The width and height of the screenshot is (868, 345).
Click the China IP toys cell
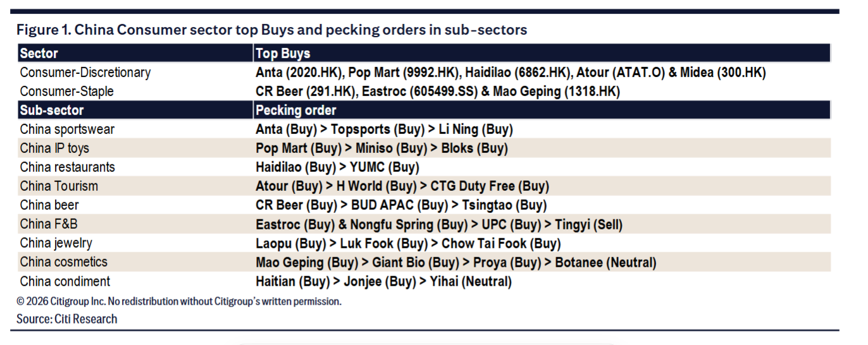tap(54, 148)
